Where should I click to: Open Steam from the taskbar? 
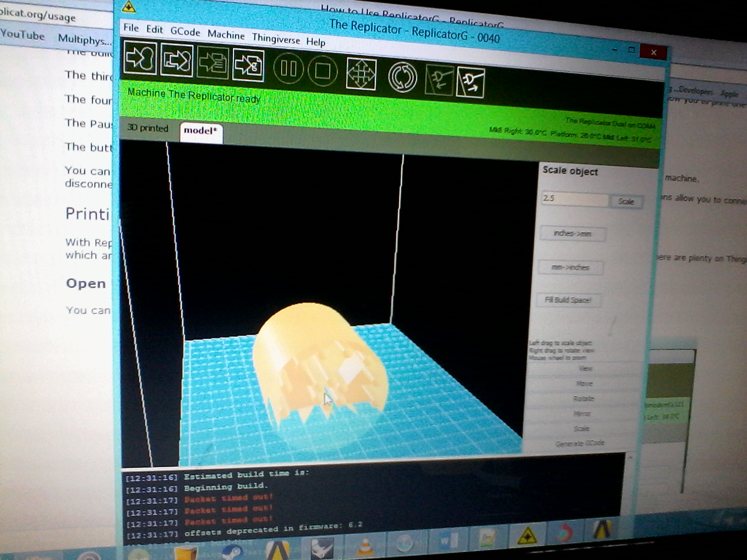[x=232, y=552]
